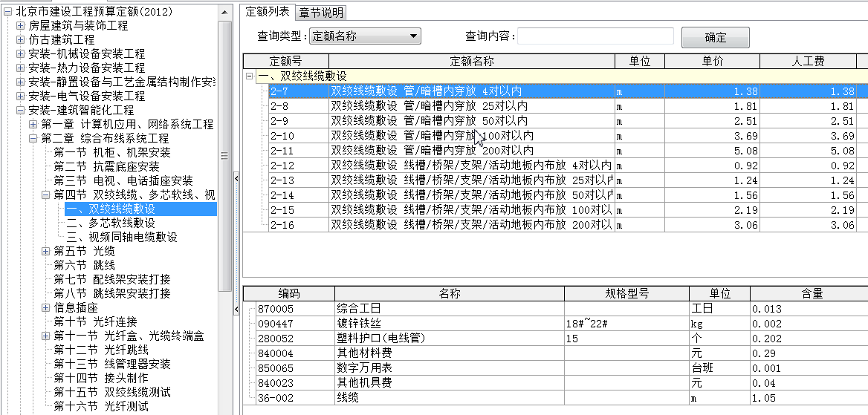Click the 确定 button
The image size is (868, 415).
click(x=715, y=38)
